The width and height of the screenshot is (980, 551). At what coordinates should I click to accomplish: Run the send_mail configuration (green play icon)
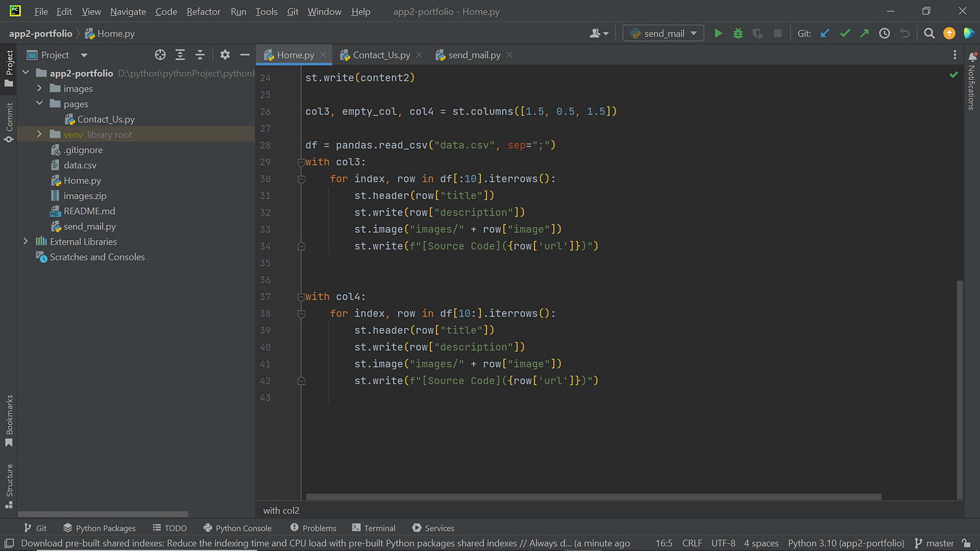(718, 33)
